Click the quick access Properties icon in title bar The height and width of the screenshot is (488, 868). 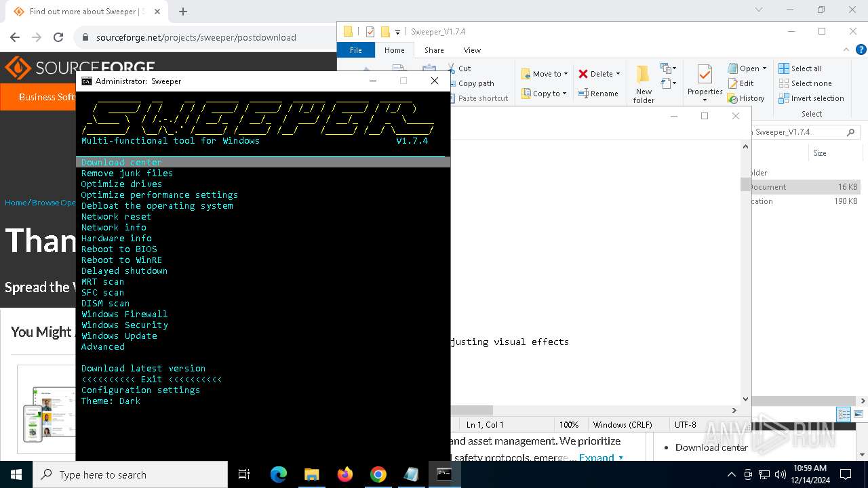[x=370, y=32]
